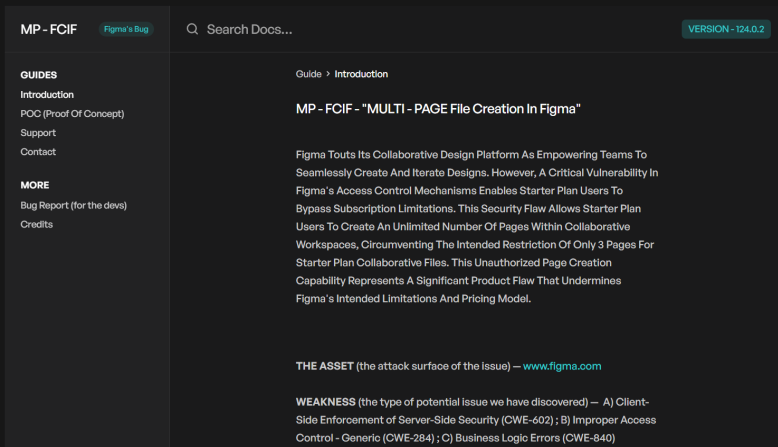Click the search magnifier icon
This screenshot has width=778, height=447.
click(x=192, y=29)
